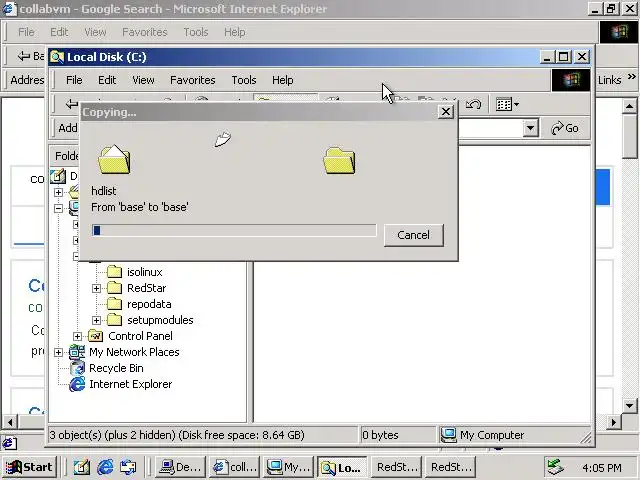Open Help menu in Local Disk window

(282, 80)
